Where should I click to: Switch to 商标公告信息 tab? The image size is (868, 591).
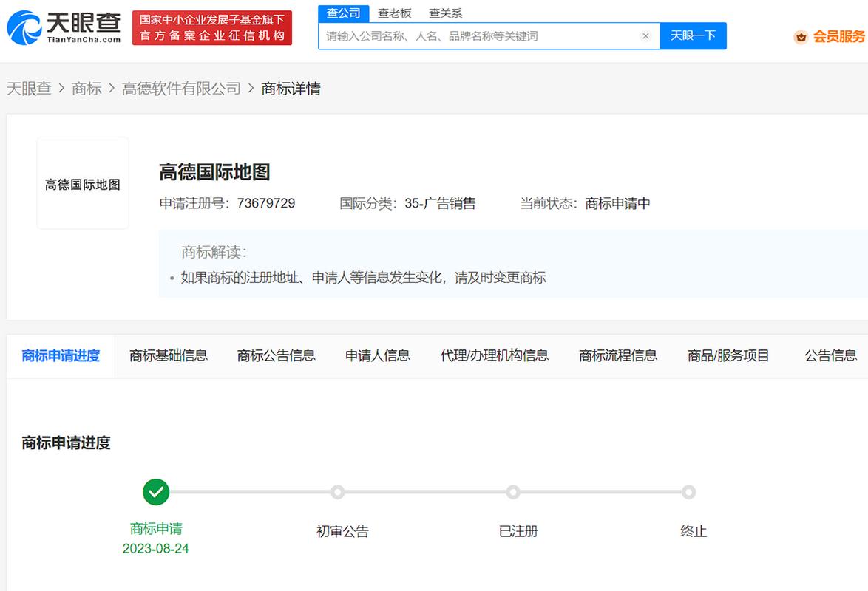click(277, 356)
